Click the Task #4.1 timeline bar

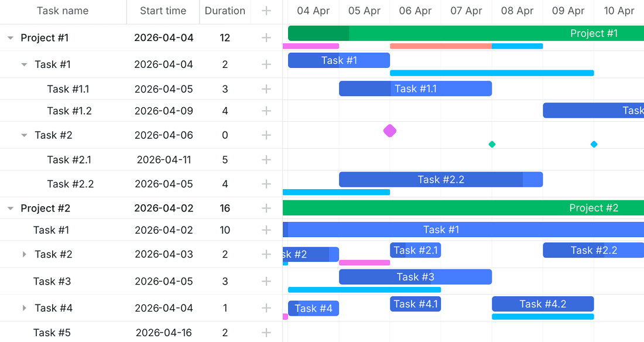pyautogui.click(x=415, y=304)
